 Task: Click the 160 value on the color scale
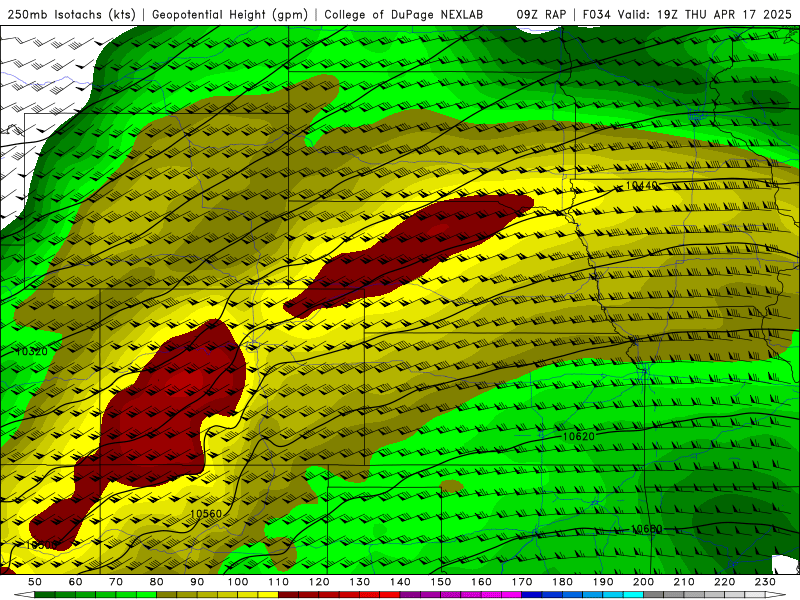(x=482, y=582)
